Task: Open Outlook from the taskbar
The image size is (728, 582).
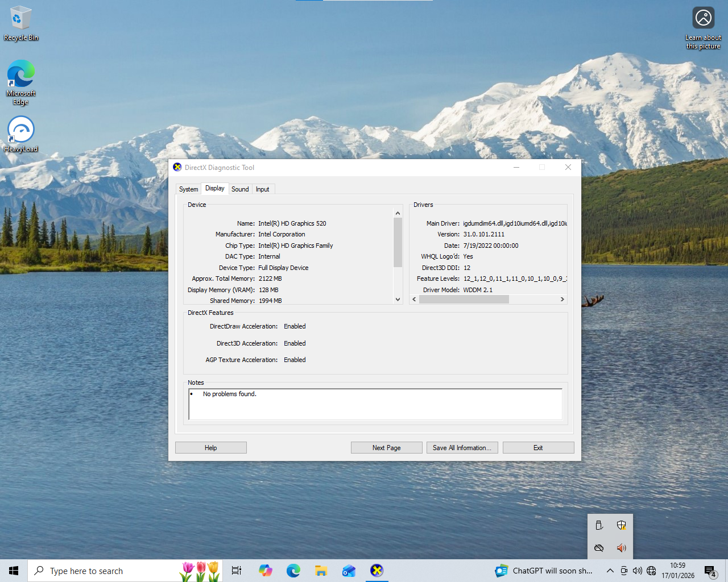Action: coord(349,570)
